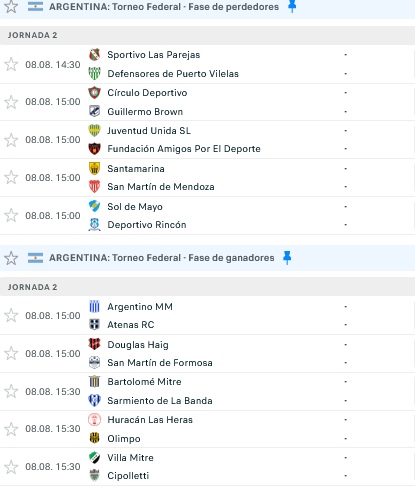Click the Sportivo Las Parejas team crest
Image resolution: width=415 pixels, height=487 pixels.
coord(94,55)
